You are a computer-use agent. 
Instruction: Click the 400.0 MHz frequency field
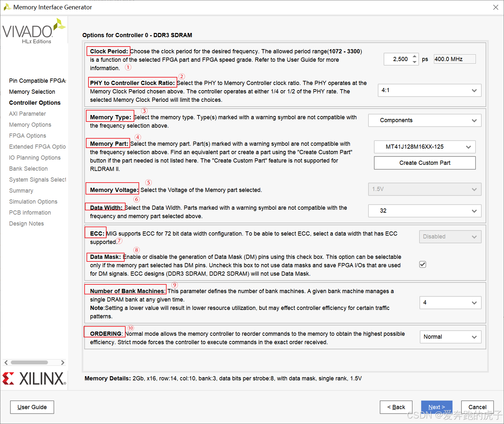[x=455, y=59]
